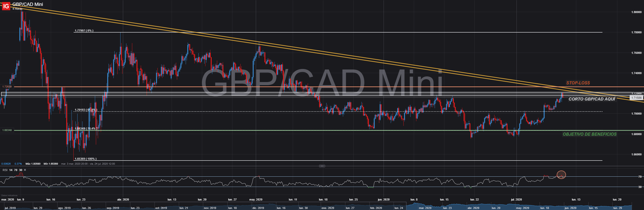Select the OBJETIVO DE BENEFICIOS annotation
The image size is (644, 210).
tap(590, 134)
